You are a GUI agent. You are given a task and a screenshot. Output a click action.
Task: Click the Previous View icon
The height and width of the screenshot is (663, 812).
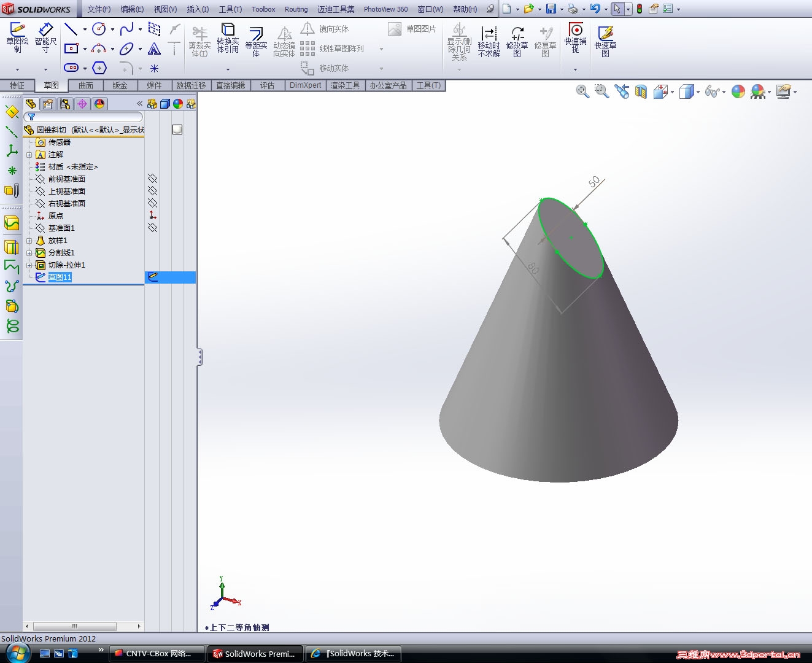point(622,91)
